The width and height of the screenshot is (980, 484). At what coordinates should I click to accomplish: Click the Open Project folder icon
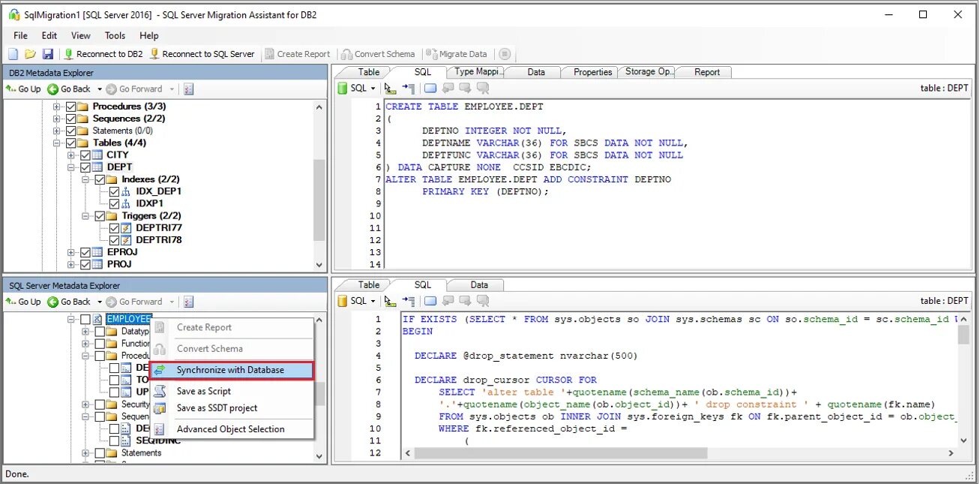coord(30,54)
